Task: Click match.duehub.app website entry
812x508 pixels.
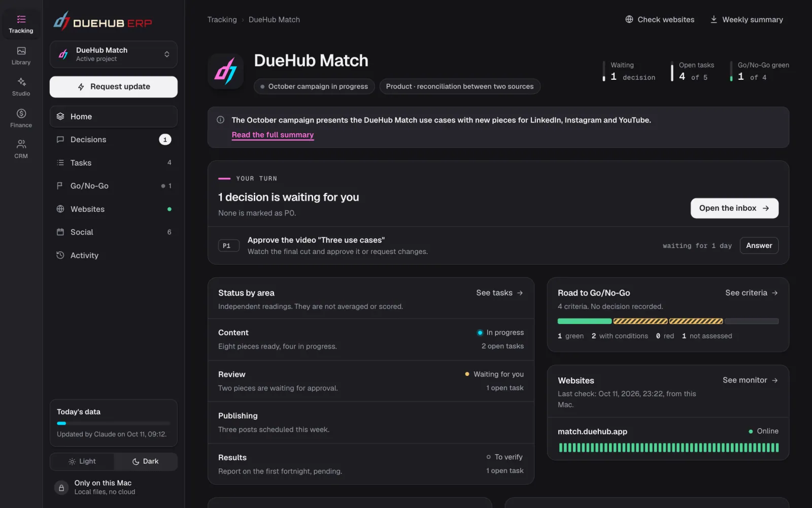Action: (668, 439)
